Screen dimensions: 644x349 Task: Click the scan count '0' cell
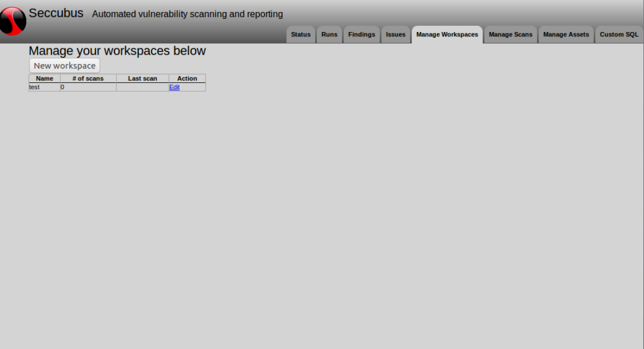(88, 87)
